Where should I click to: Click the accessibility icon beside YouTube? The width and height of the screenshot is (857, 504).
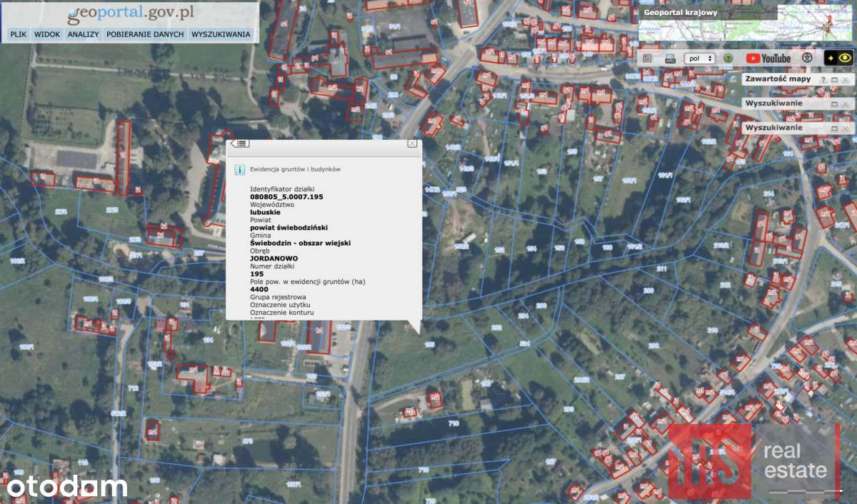807,58
